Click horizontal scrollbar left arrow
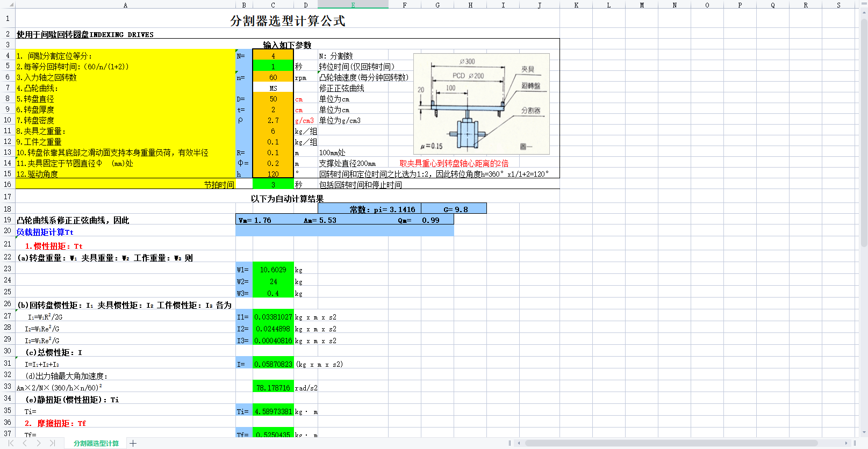868x449 pixels. pos(519,443)
